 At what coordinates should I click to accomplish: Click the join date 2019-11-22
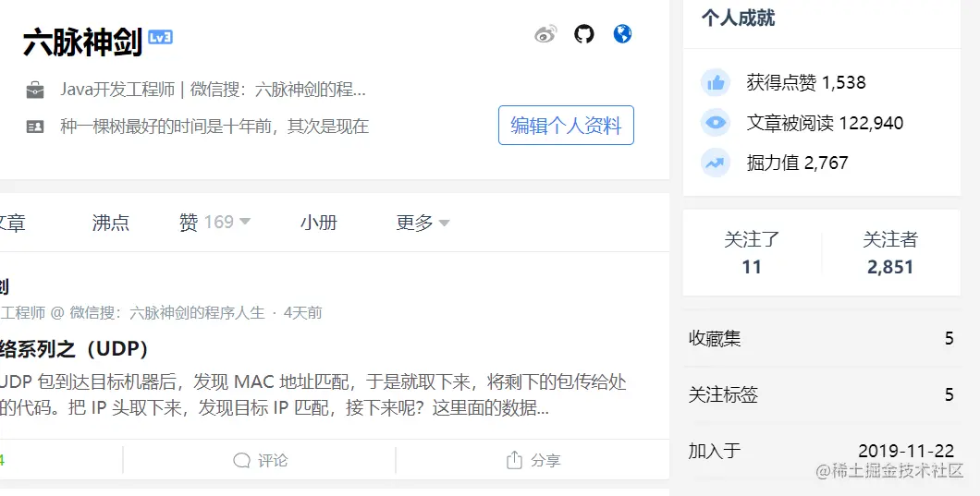(906, 451)
